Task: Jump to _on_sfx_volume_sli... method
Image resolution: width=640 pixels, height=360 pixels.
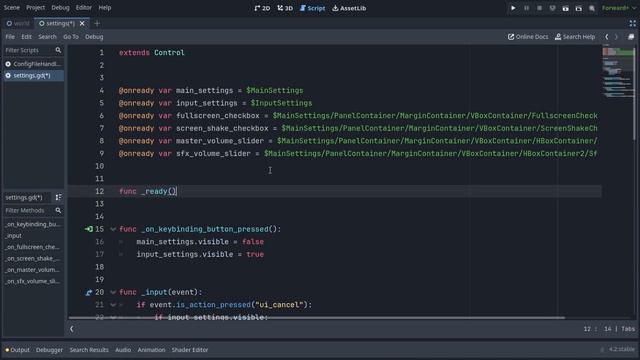Action: tap(33, 281)
